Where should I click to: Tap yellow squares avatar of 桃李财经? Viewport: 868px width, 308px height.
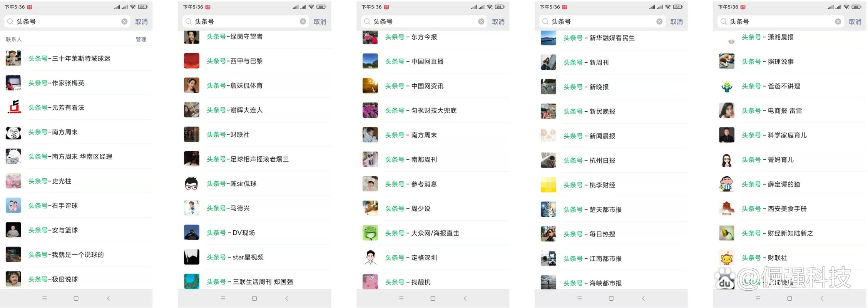549,185
